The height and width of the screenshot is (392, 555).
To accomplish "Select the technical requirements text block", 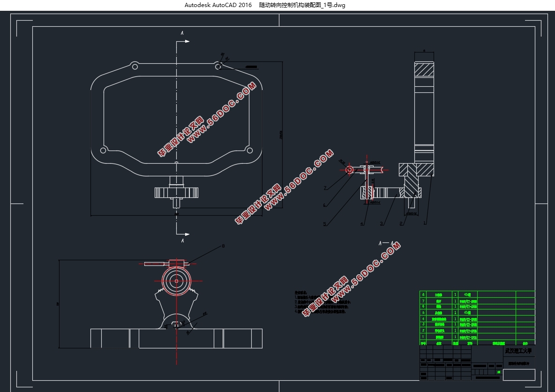I will coord(322,302).
